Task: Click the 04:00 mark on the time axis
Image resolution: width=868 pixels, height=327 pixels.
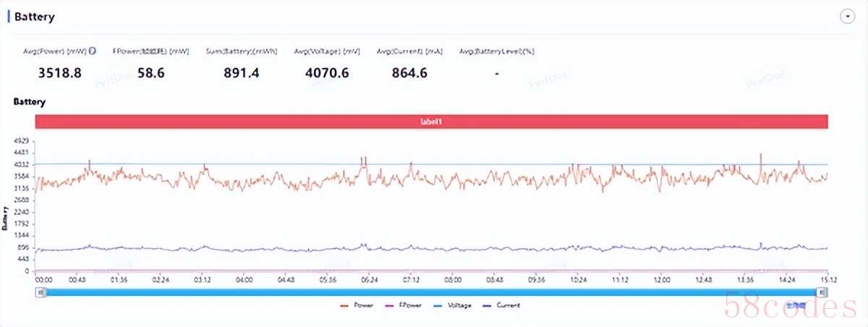Action: pyautogui.click(x=244, y=279)
